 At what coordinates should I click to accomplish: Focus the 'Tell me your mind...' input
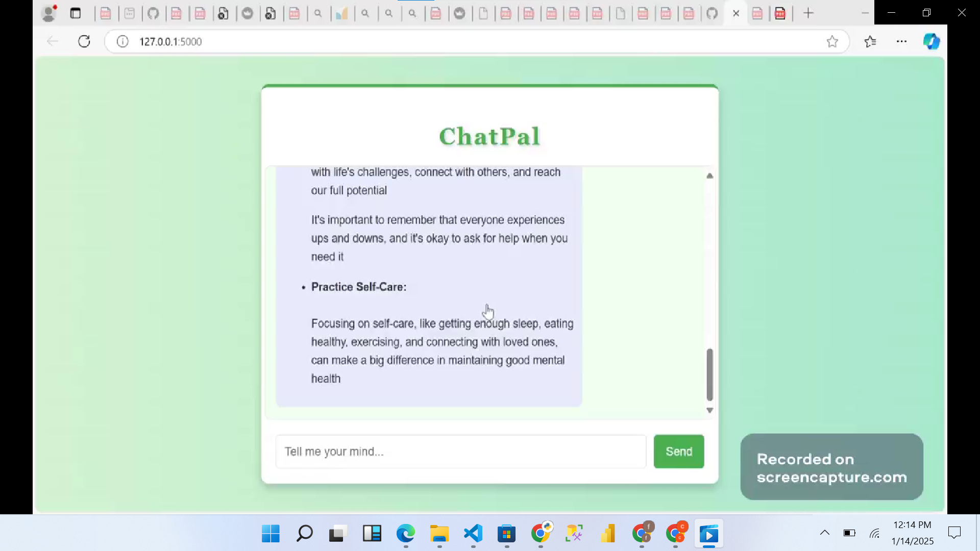(x=460, y=452)
